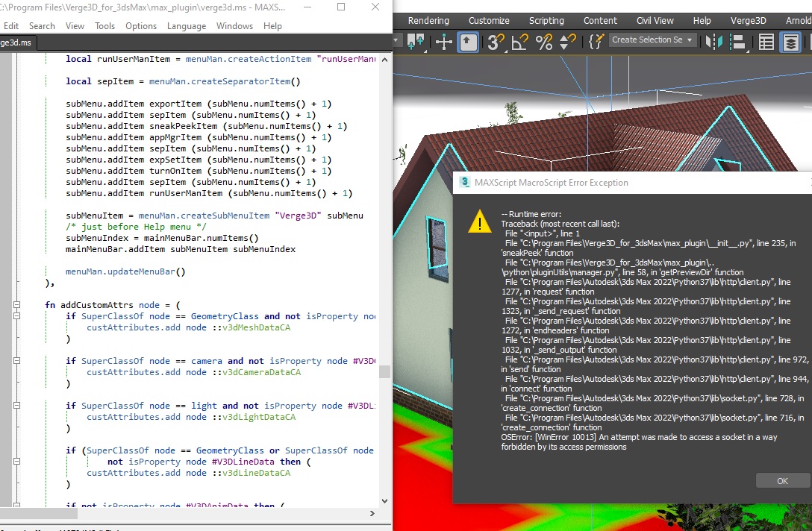Click the warning icon in error dialog
812x531 pixels.
click(x=480, y=221)
